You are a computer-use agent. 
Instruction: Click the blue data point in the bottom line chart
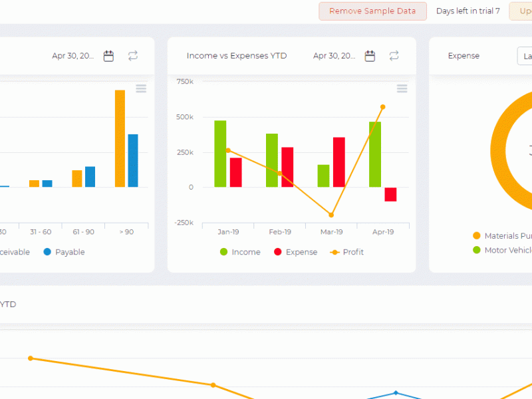coord(396,393)
